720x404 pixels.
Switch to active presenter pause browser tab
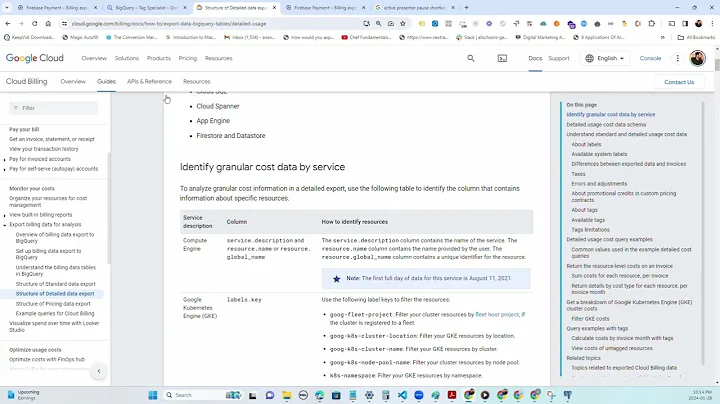tap(415, 8)
